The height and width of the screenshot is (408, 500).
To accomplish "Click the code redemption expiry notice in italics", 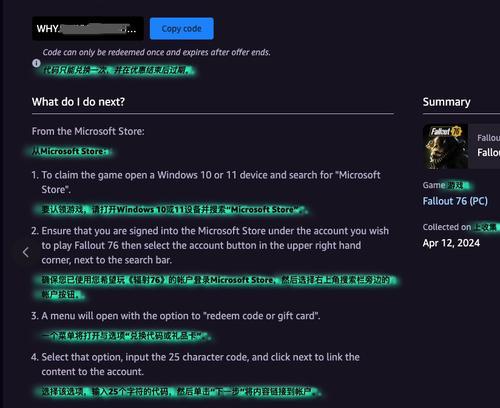I will click(156, 52).
